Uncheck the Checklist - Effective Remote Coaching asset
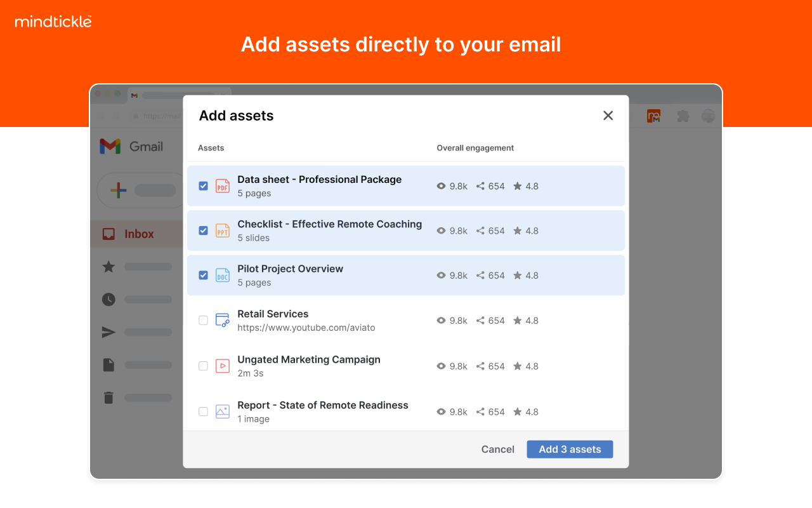The height and width of the screenshot is (508, 812). (x=203, y=231)
